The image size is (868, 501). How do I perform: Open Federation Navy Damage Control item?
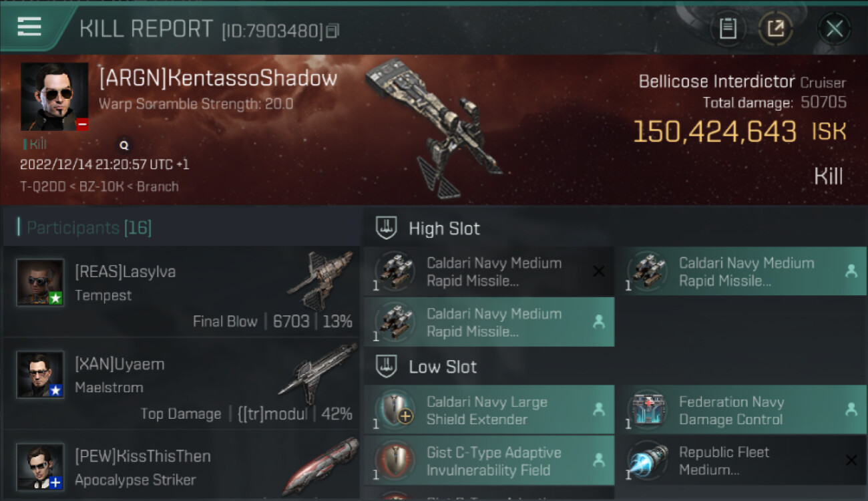pyautogui.click(x=740, y=409)
